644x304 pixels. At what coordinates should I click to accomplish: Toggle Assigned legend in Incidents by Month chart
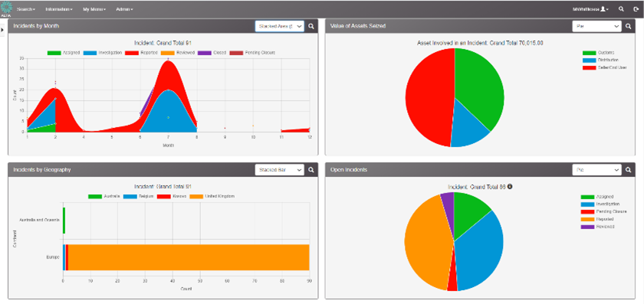(x=63, y=53)
